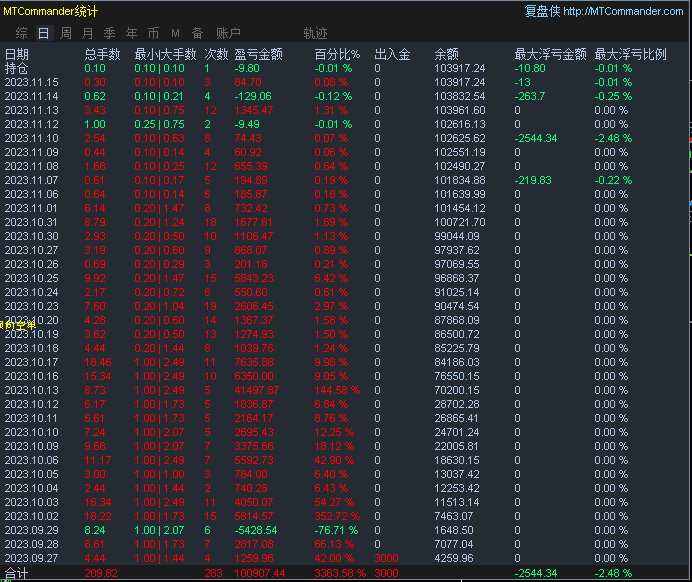Open the http://MTCommander.com link
Image resolution: width=692 pixels, height=582 pixels.
(x=623, y=11)
